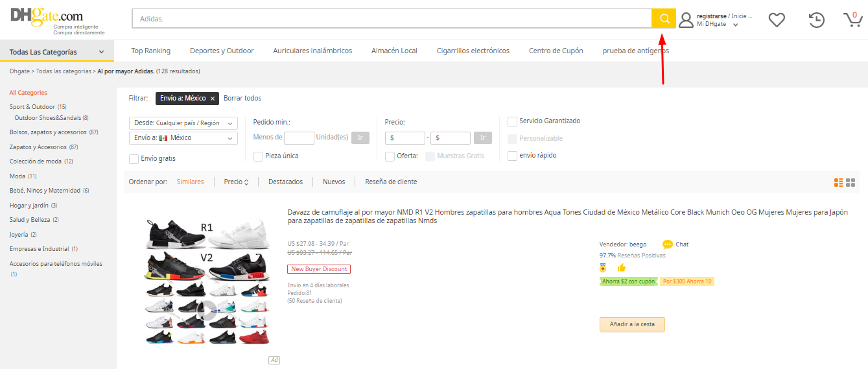Open browsing history clock icon
This screenshot has height=369, width=868.
[817, 20]
